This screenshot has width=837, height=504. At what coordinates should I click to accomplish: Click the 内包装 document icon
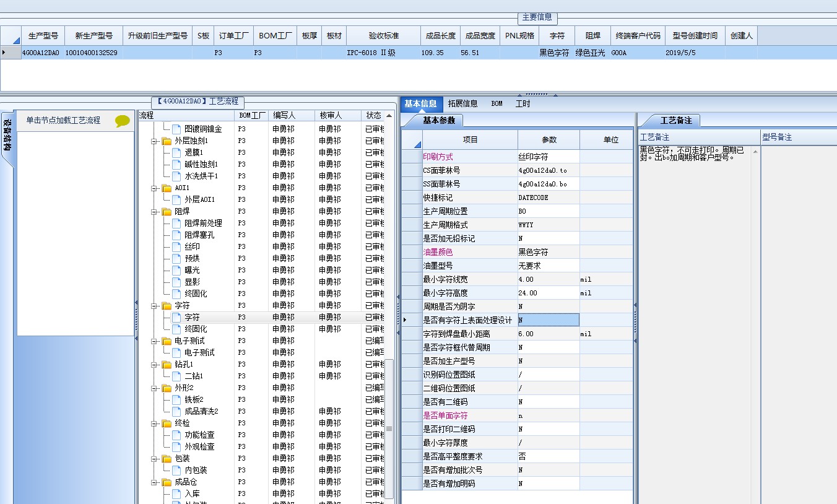tap(176, 470)
